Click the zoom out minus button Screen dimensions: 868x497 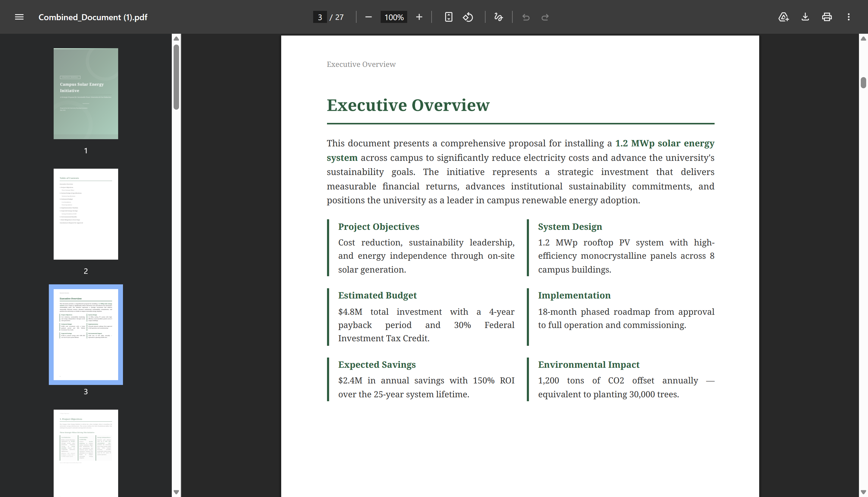click(x=368, y=17)
